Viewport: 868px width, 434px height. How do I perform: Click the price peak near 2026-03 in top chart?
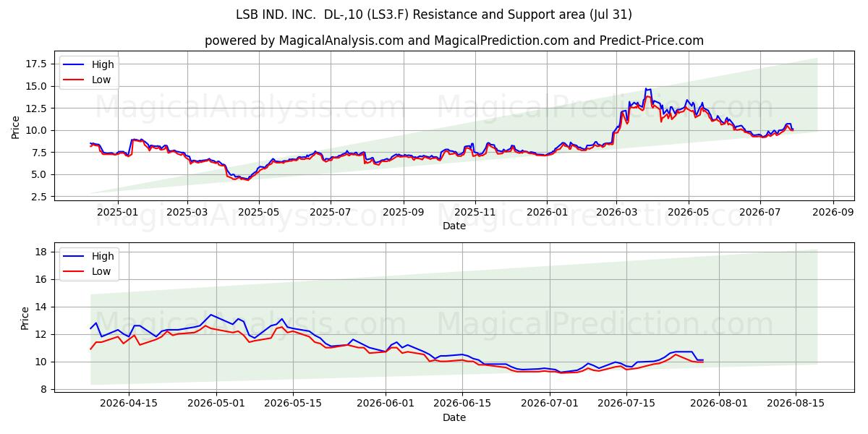pyautogui.click(x=647, y=89)
